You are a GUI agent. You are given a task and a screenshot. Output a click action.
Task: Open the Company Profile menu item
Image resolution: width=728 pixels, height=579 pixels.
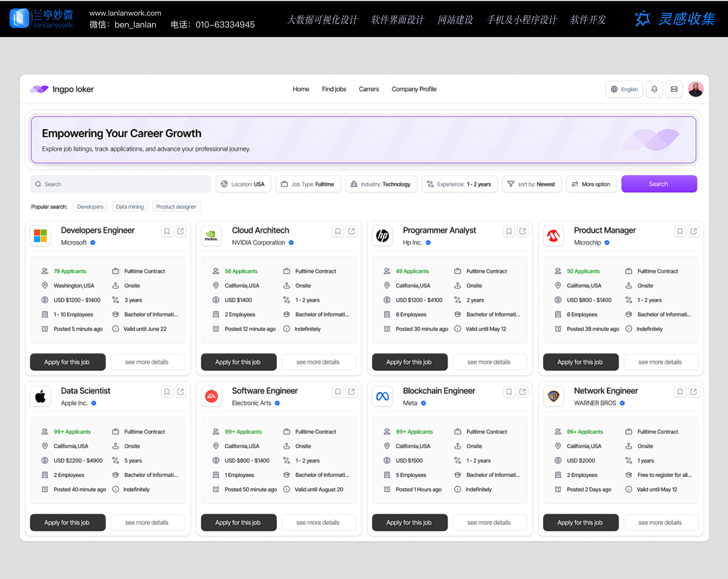414,89
